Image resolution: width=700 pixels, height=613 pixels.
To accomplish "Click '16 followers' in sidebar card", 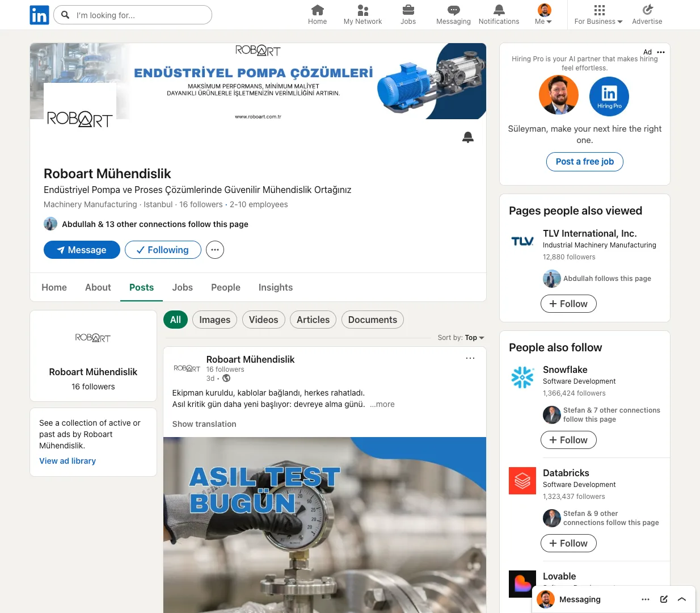I will pyautogui.click(x=93, y=387).
